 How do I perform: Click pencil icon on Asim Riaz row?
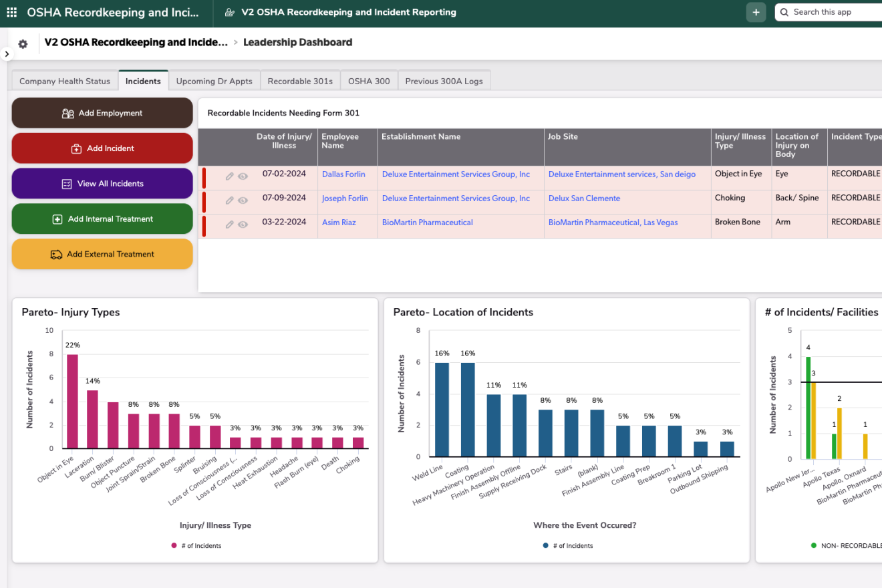point(229,225)
